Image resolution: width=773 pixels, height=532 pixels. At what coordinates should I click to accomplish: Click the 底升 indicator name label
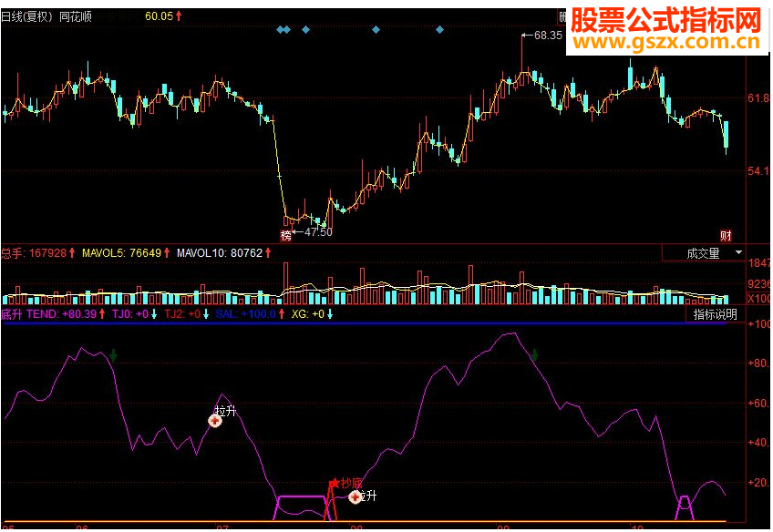pyautogui.click(x=11, y=312)
